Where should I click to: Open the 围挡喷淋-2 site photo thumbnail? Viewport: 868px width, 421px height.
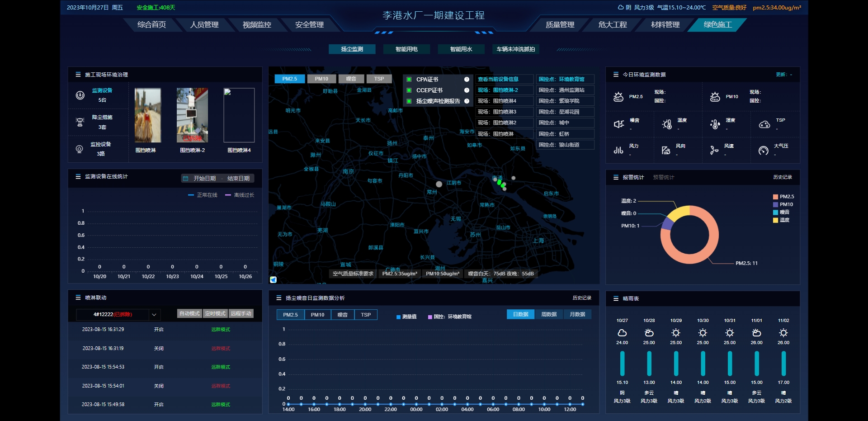click(192, 115)
